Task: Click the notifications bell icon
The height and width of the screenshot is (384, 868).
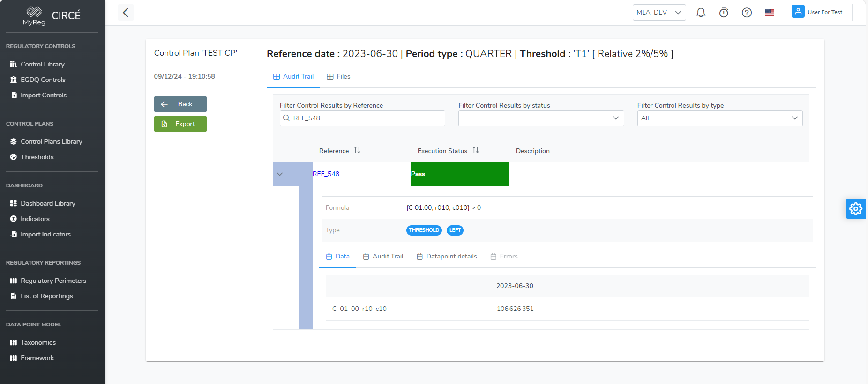Action: coord(701,13)
